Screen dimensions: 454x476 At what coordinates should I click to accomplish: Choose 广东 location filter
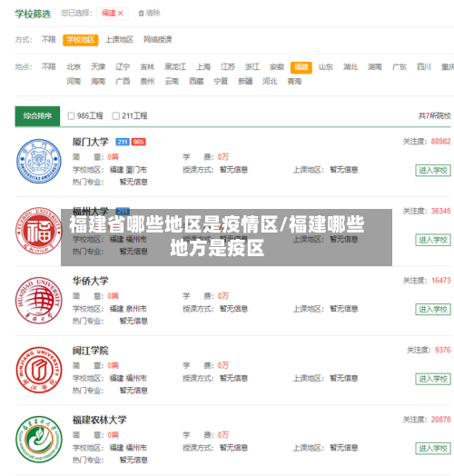[x=400, y=67]
